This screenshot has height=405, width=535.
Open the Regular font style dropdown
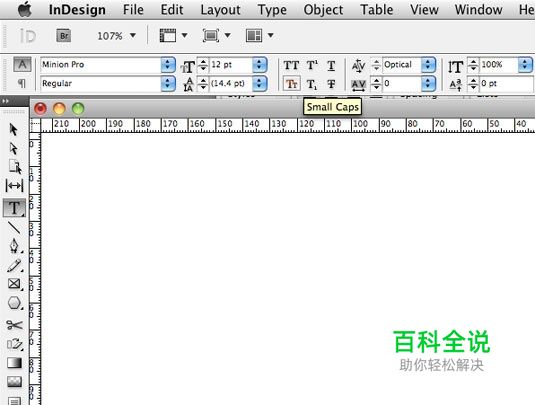[x=168, y=83]
